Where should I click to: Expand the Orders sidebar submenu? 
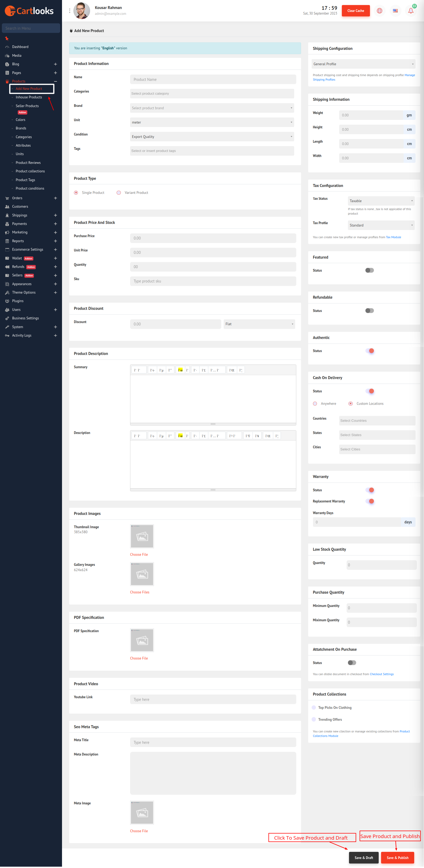click(x=55, y=198)
